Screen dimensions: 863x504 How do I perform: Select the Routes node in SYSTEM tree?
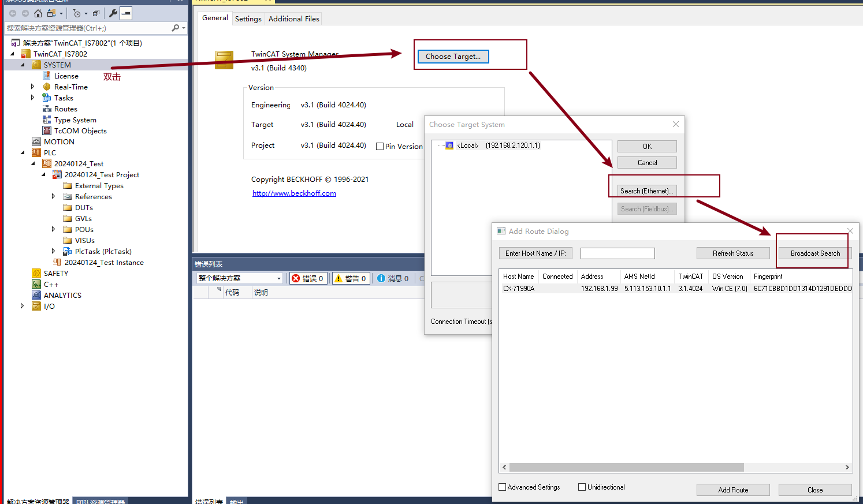[x=65, y=109]
